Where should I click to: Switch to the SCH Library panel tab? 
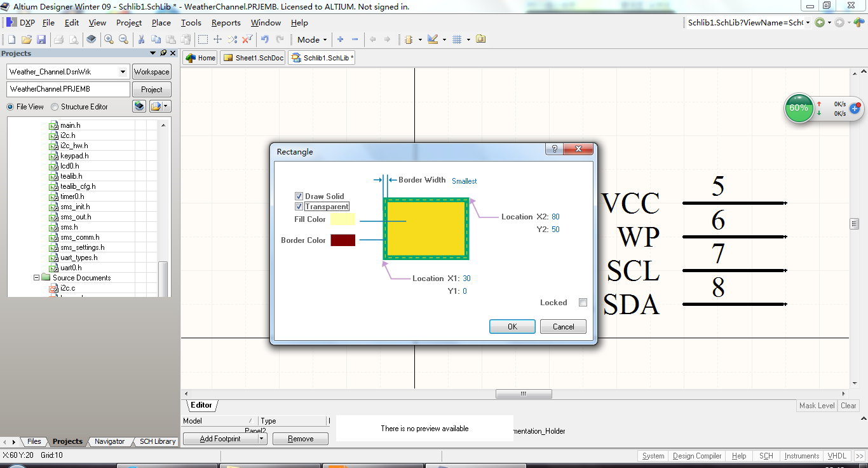click(157, 441)
